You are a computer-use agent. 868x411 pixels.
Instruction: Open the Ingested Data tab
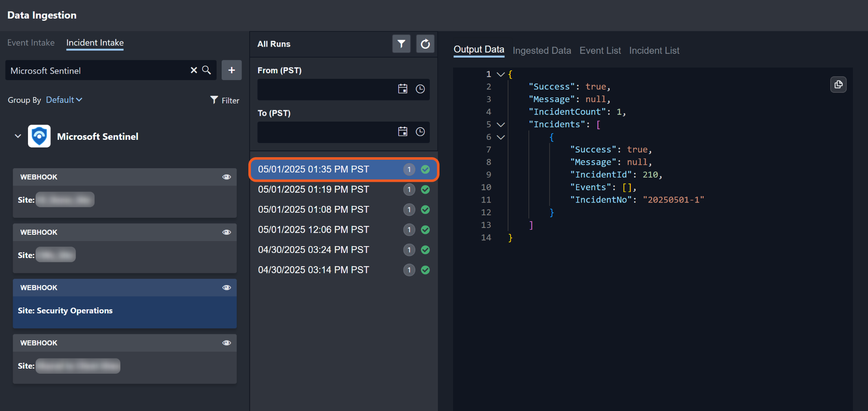542,50
